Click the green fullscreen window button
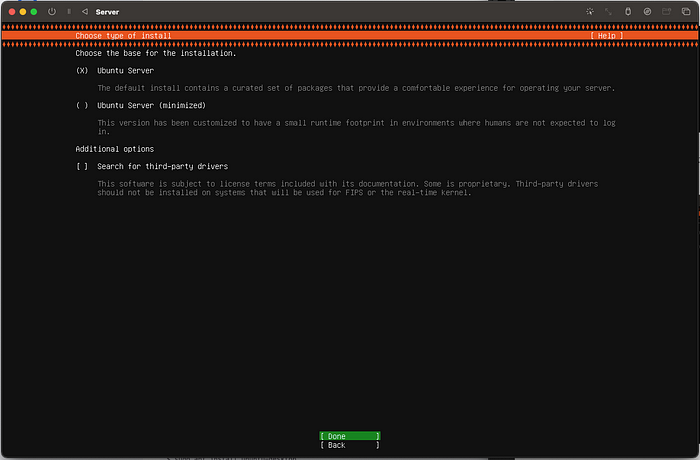700x460 pixels. click(33, 12)
